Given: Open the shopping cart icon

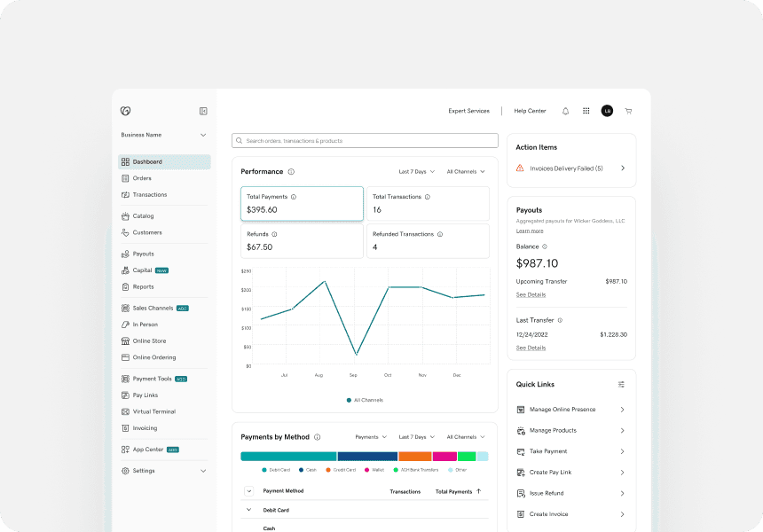Looking at the screenshot, I should [629, 111].
